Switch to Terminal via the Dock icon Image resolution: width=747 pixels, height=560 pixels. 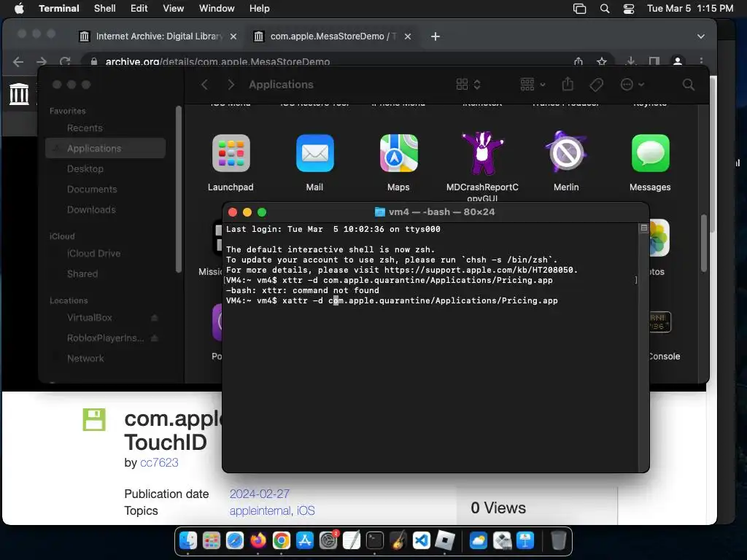(375, 540)
